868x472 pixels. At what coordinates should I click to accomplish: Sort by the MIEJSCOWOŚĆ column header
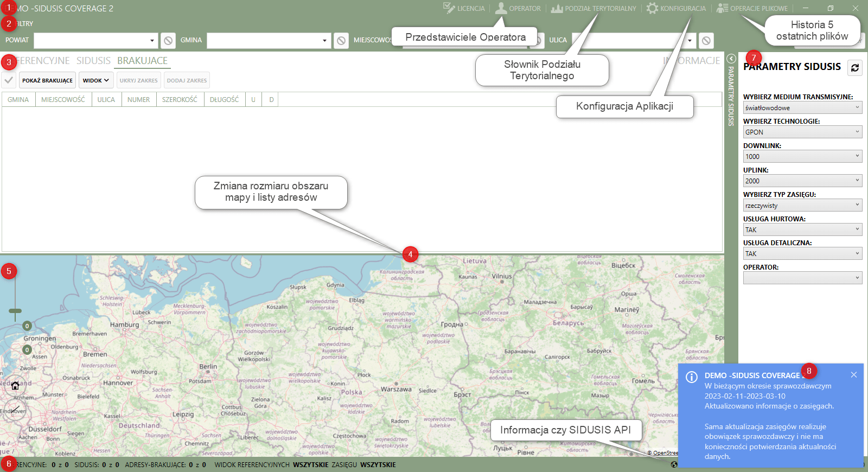click(63, 100)
